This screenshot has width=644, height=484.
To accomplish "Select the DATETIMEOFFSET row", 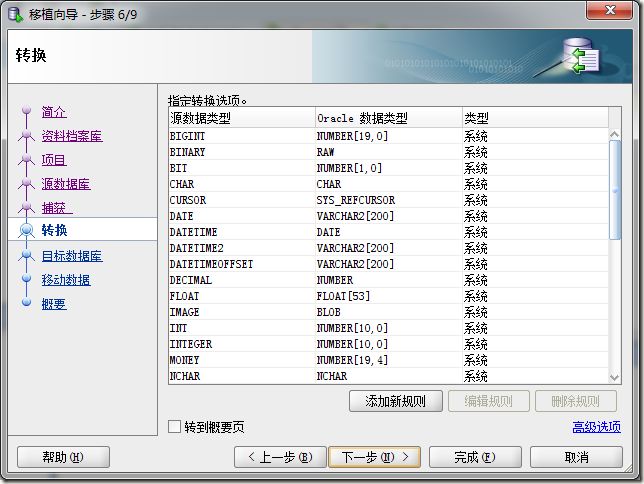I will tap(389, 264).
